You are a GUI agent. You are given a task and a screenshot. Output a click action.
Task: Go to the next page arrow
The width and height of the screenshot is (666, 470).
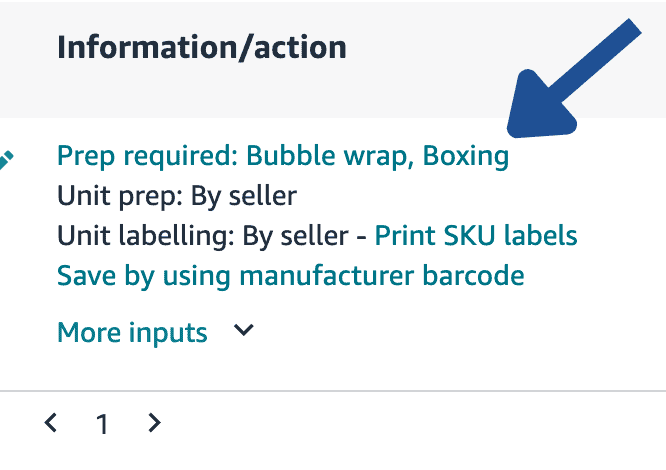click(154, 423)
